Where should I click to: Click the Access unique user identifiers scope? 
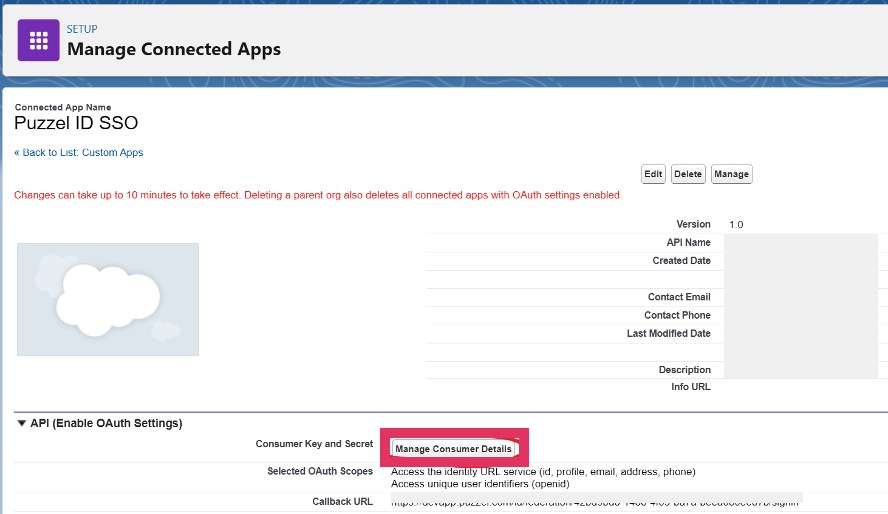click(x=480, y=484)
